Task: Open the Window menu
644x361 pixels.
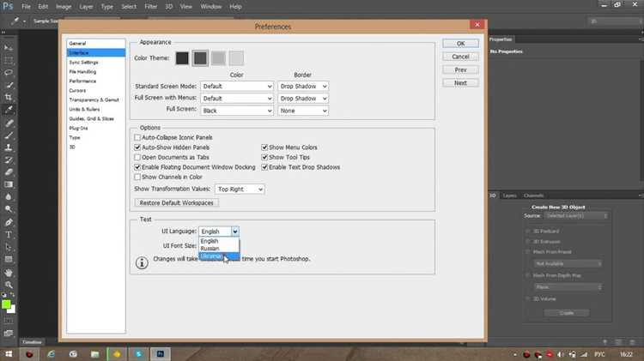Action: tap(210, 7)
